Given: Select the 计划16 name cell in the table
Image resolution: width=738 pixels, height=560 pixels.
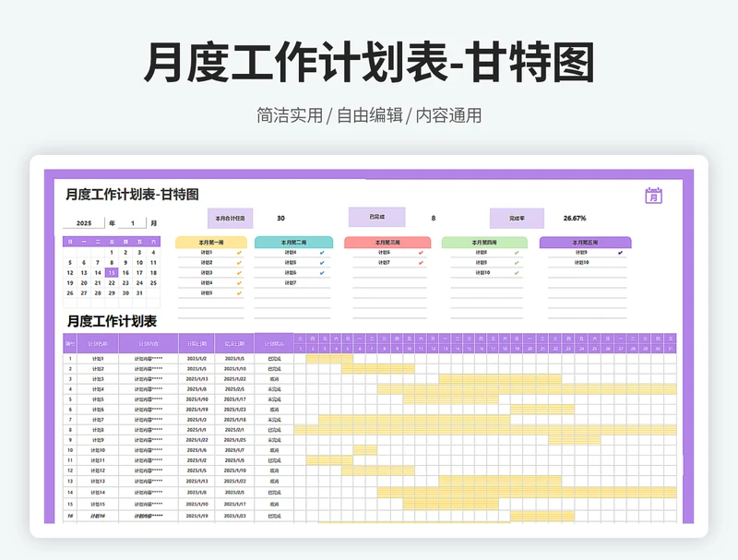Looking at the screenshot, I should 98,516.
